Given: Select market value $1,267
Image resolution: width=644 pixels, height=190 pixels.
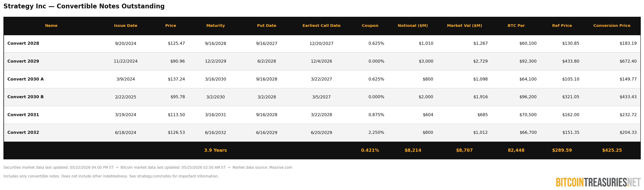Looking at the screenshot, I should (480, 44).
